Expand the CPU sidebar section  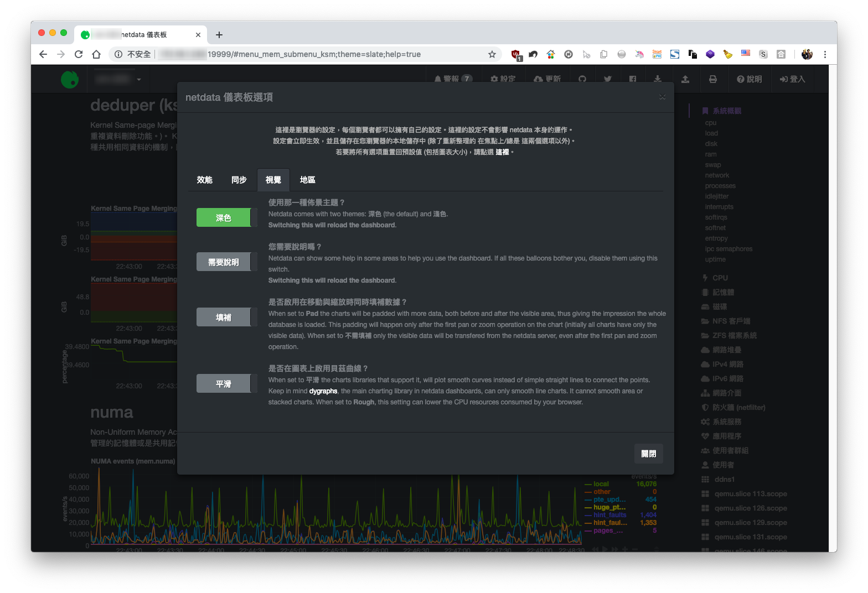point(715,278)
